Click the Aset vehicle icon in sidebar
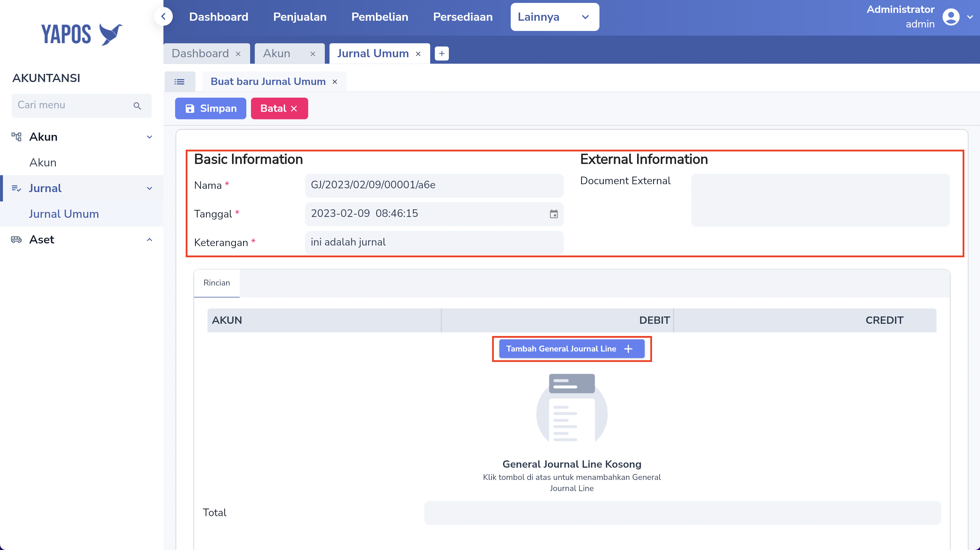This screenshot has height=550, width=980. click(16, 239)
